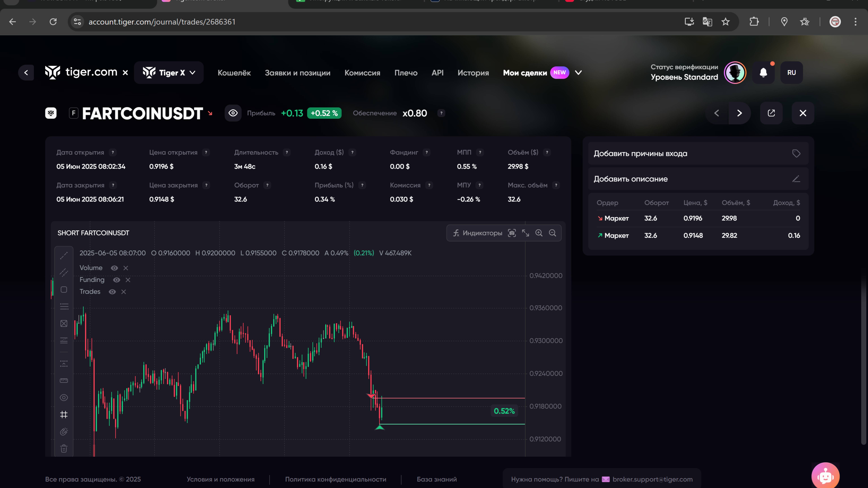This screenshot has width=868, height=488.
Task: Open the Комиссия menu
Action: tap(362, 73)
